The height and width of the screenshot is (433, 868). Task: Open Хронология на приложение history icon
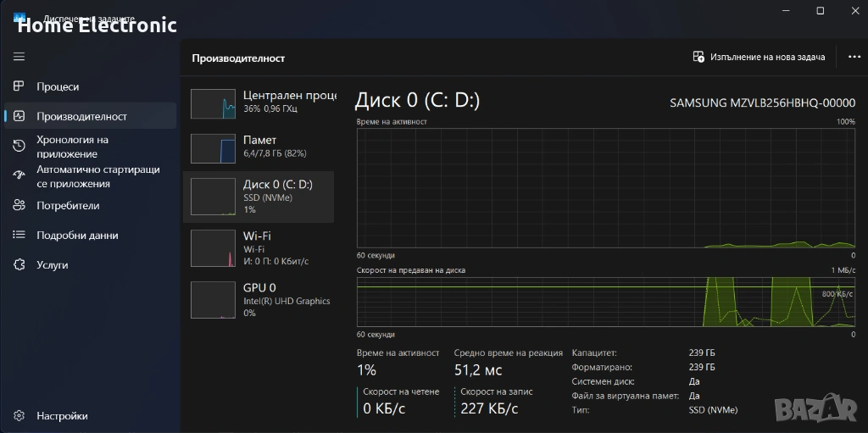[19, 146]
